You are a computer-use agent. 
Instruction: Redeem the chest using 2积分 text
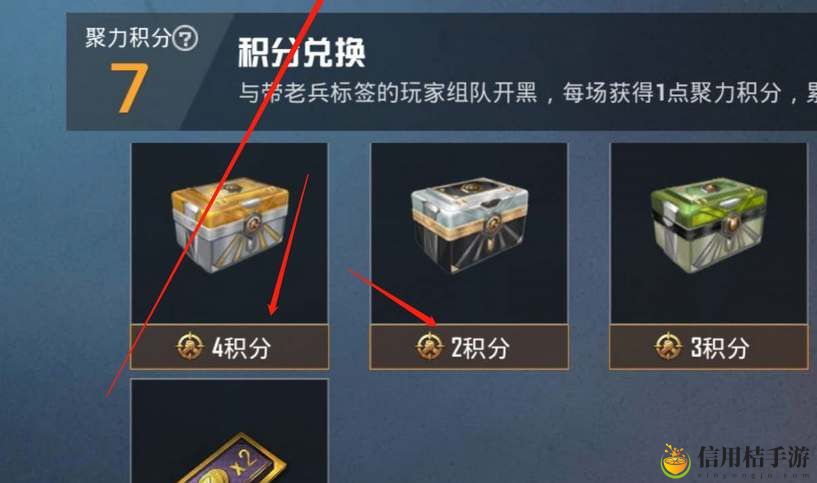tap(480, 348)
